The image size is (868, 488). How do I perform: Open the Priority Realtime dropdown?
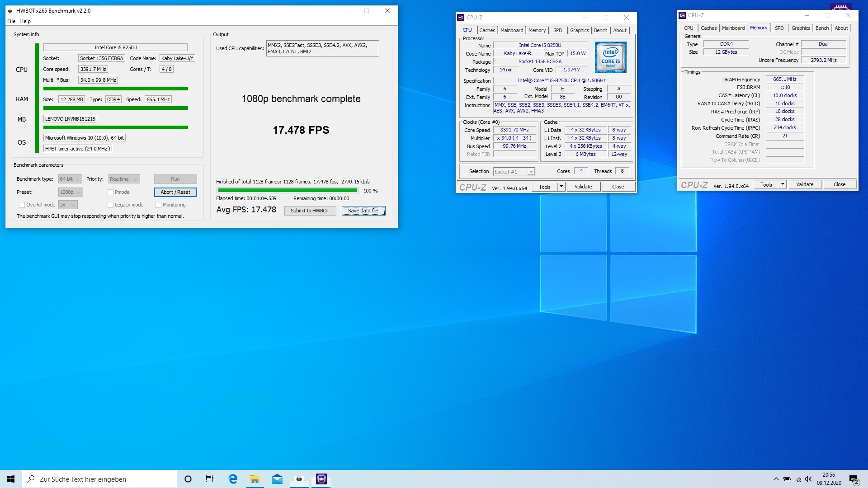click(124, 179)
